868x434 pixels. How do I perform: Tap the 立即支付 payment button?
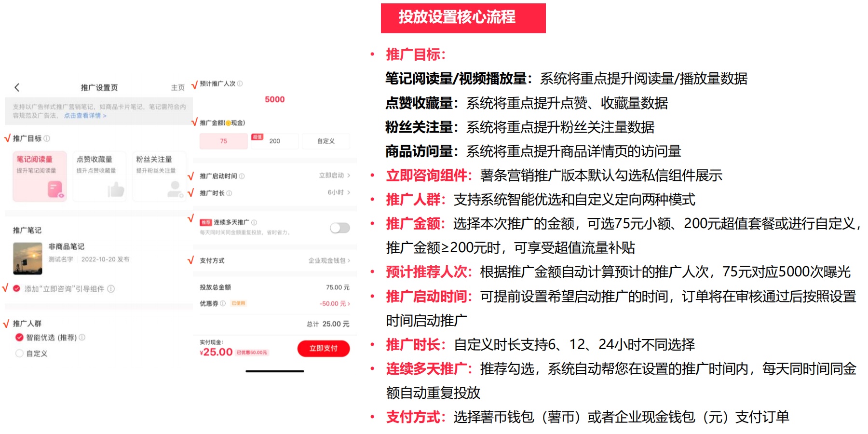coord(324,348)
